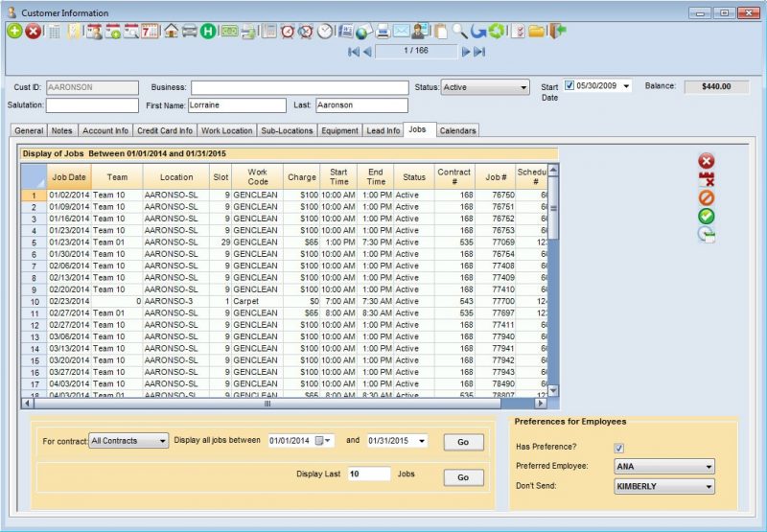This screenshot has height=532, width=767.
Task: Click the envelope email icon in toolbar
Action: [x=402, y=32]
